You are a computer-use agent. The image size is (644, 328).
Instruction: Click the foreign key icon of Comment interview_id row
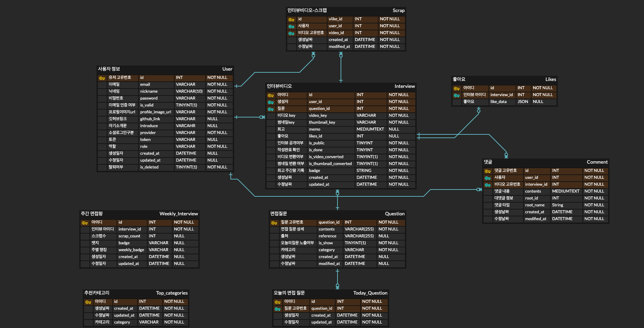click(x=488, y=185)
